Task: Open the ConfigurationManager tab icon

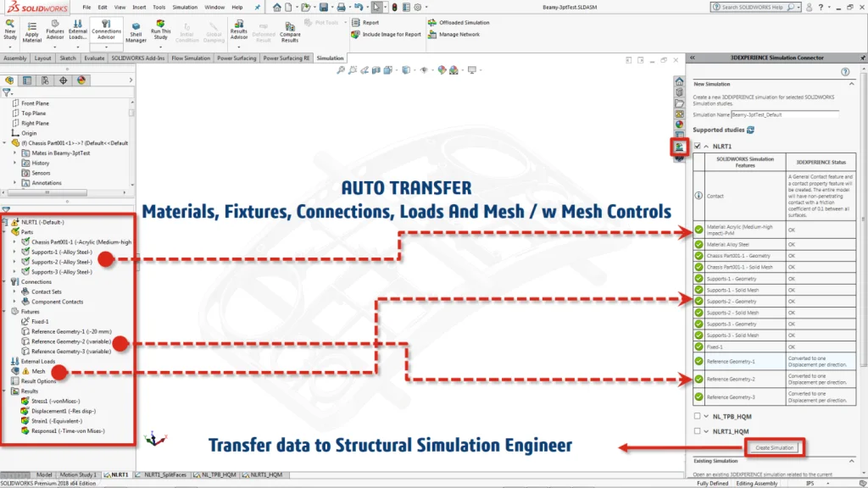Action: coord(45,80)
